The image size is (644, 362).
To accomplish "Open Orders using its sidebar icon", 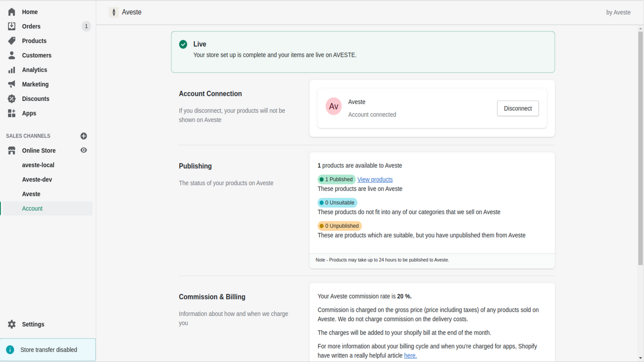I will (x=11, y=26).
